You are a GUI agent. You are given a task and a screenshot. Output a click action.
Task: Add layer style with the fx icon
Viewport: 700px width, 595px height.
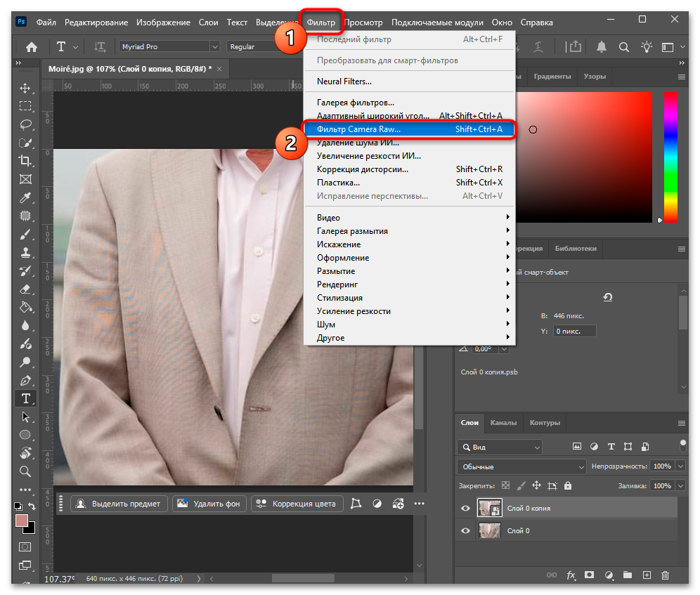571,575
